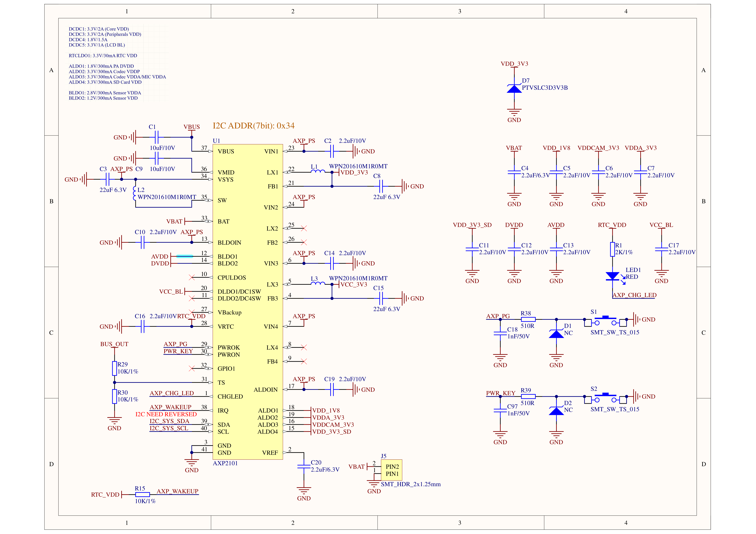
Task: Click the no-connect cross on GPIO1
Action: (x=192, y=368)
